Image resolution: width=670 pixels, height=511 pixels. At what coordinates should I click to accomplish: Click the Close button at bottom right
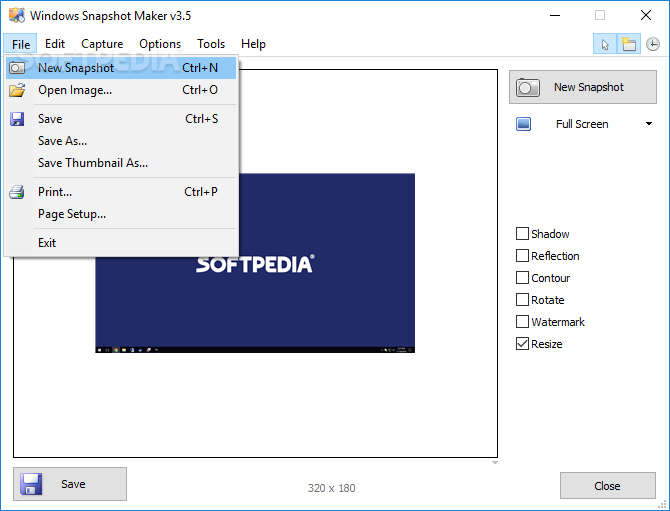point(608,486)
